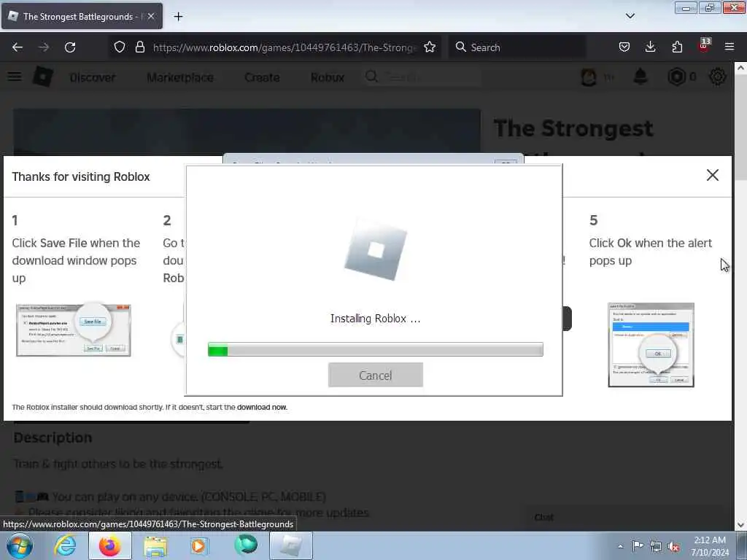Click the download now link
747x560 pixels.
262,407
